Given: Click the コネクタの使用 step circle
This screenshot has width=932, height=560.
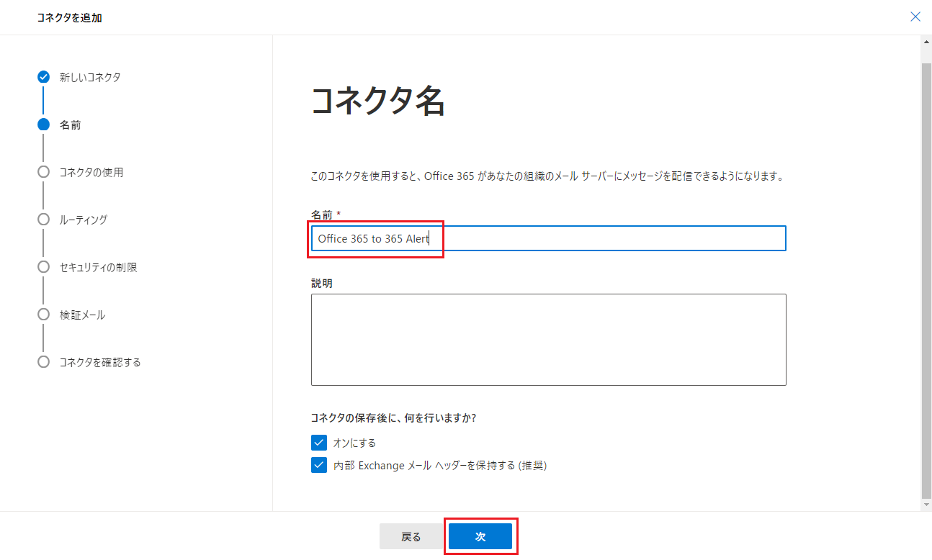Looking at the screenshot, I should coord(43,172).
